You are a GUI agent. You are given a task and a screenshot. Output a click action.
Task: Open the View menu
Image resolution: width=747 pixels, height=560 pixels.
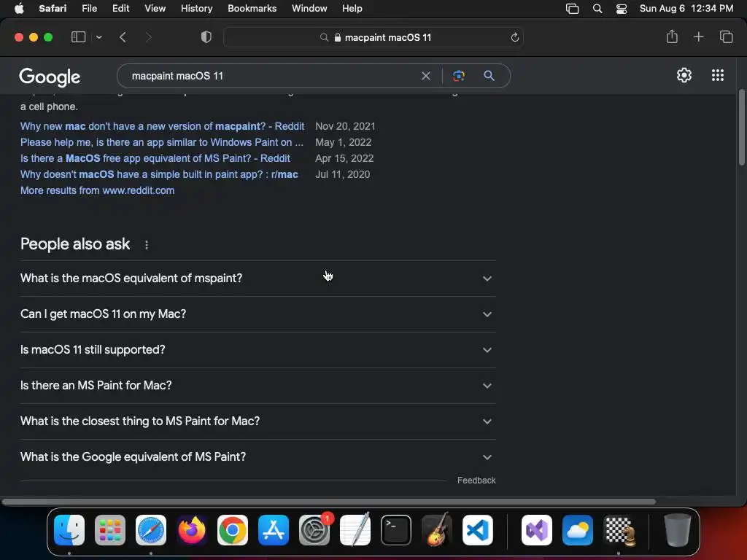[x=155, y=9]
